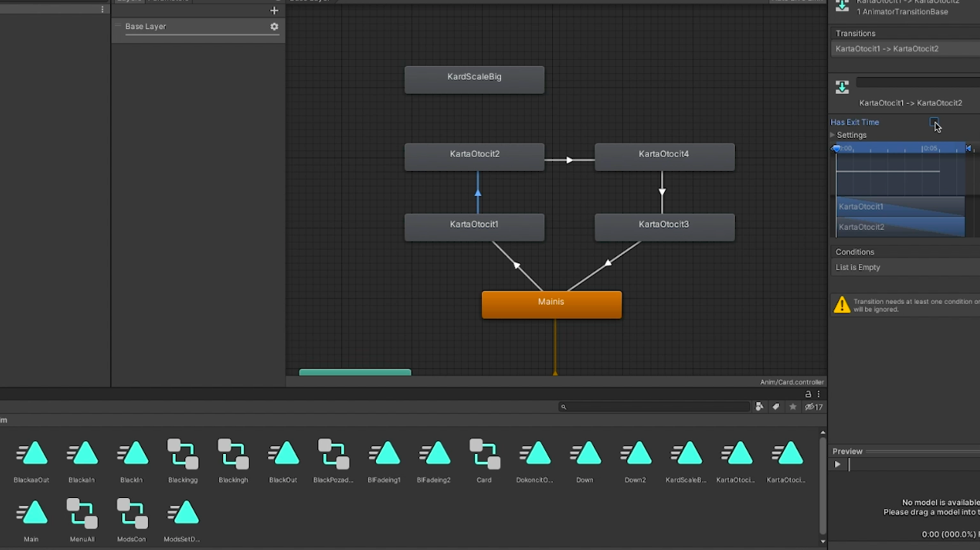Click the search by label tag icon

776,407
